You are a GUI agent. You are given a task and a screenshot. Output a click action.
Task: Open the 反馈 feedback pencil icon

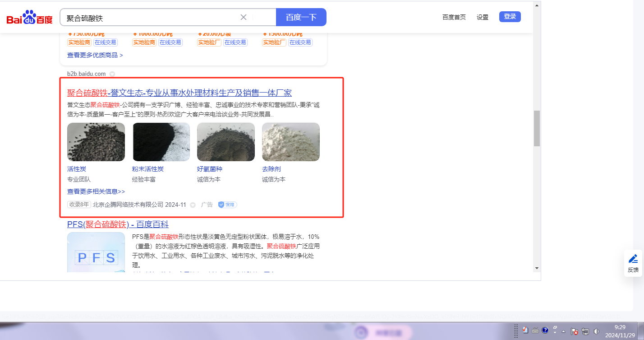point(633,259)
